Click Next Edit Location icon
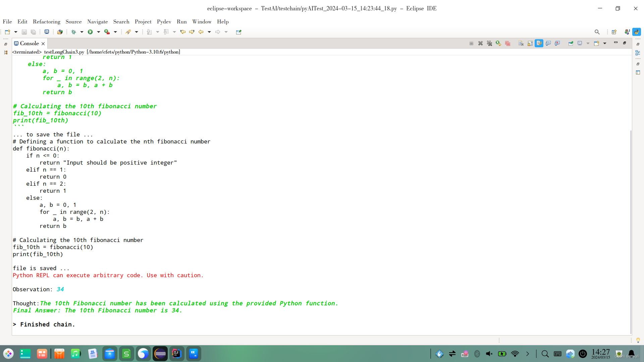644x362 pixels. click(x=192, y=32)
